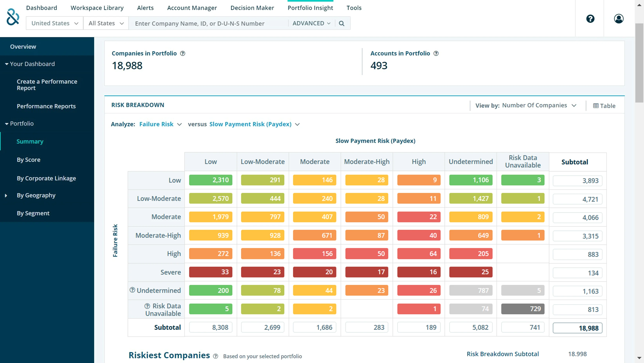
Task: Open the United States country dropdown
Action: coord(55,23)
